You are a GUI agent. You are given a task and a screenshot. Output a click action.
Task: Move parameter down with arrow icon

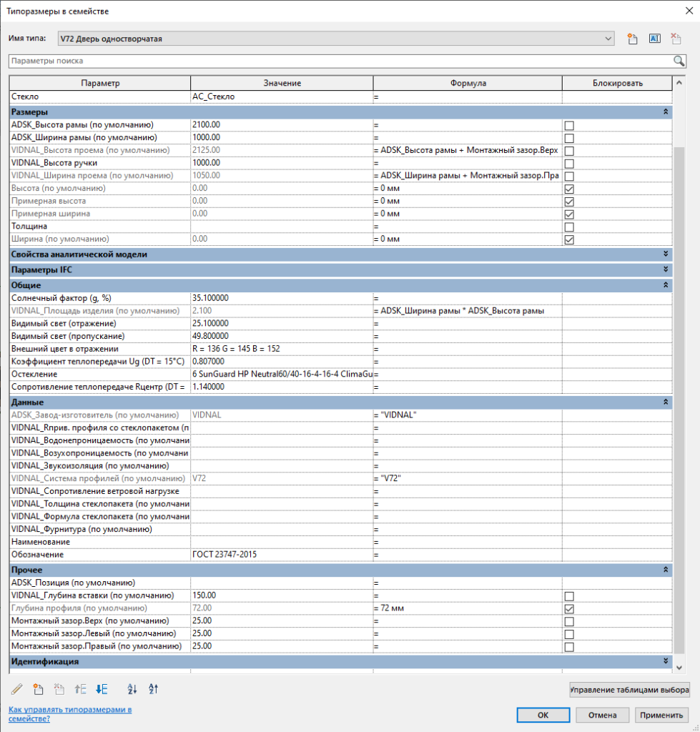coord(102,688)
